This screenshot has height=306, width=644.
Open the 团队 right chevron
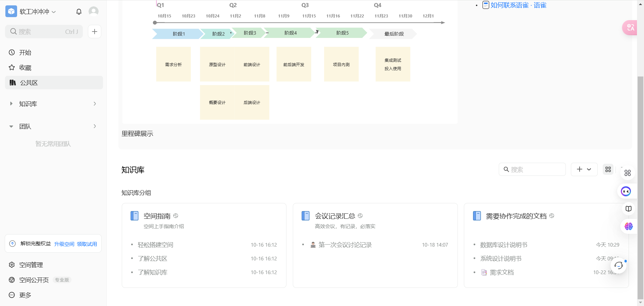click(x=95, y=126)
